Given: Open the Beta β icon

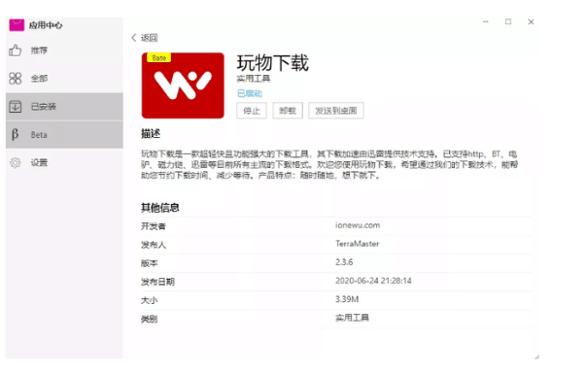Looking at the screenshot, I should point(15,134).
